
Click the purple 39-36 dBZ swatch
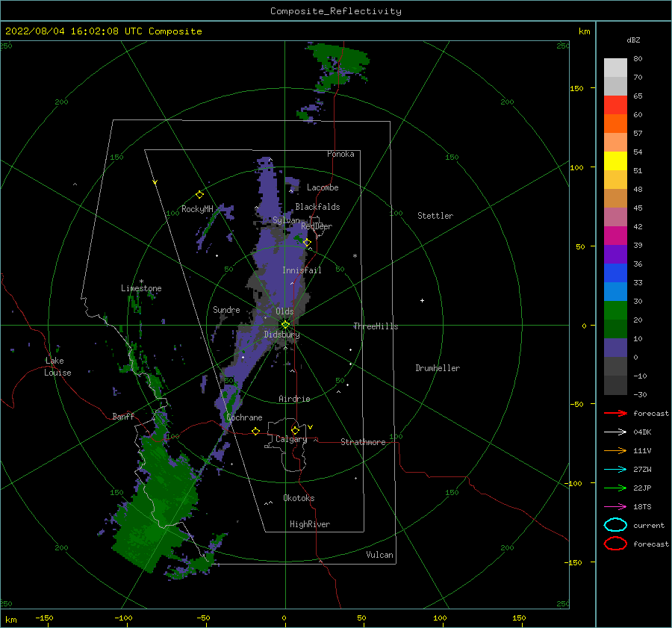(x=615, y=254)
